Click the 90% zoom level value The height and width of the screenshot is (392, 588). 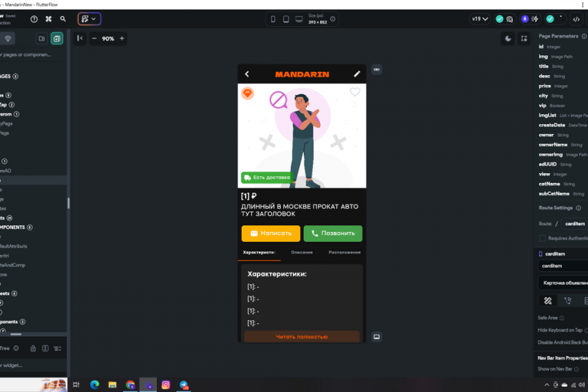[108, 39]
